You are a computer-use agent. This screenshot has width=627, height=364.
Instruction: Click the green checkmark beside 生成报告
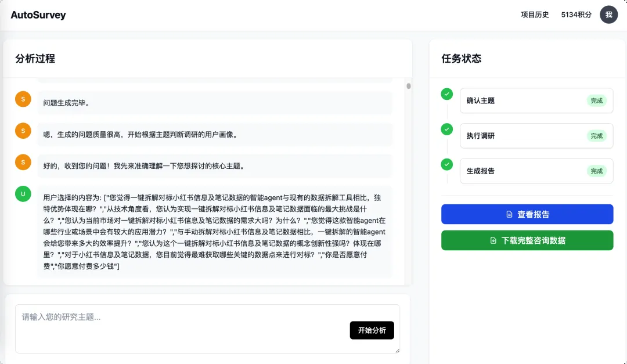(x=446, y=165)
